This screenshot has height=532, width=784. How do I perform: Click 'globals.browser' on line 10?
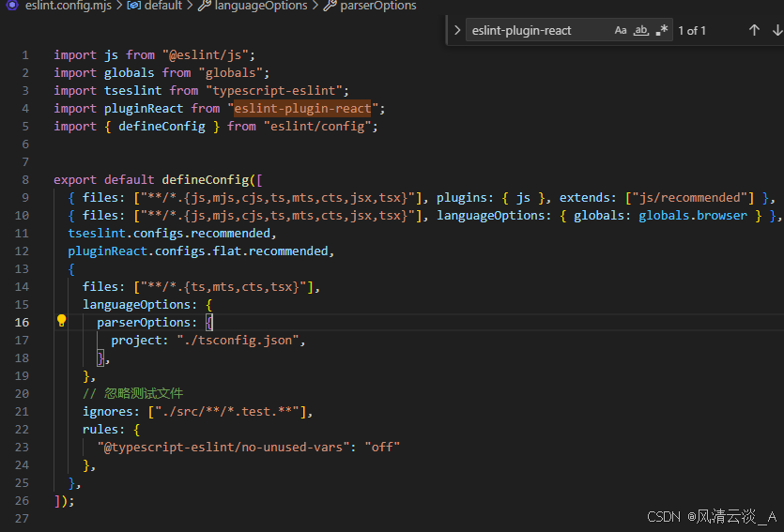tap(693, 216)
